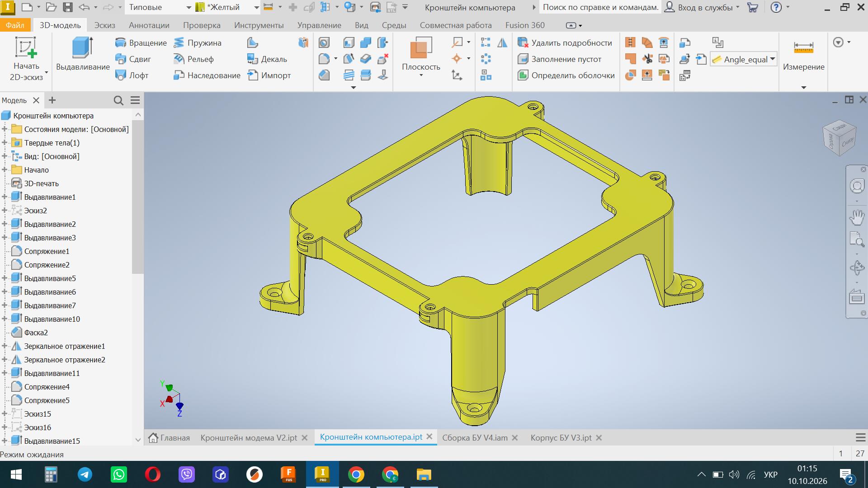Viewport: 868px width, 488px height.
Task: Switch to the Аннотации ribbon tab
Action: pyautogui.click(x=149, y=25)
